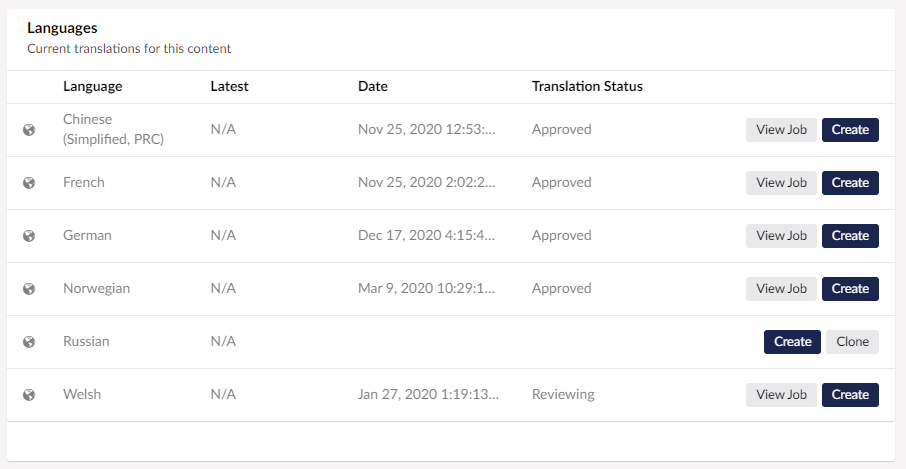Click the Language column header
Image resolution: width=906 pixels, height=469 pixels.
pos(92,87)
